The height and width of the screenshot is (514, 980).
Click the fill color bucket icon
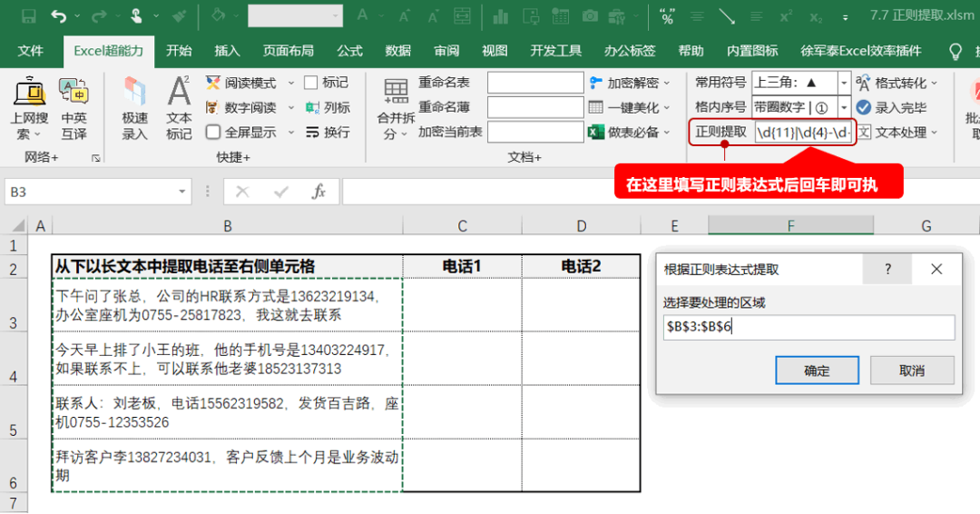[218, 15]
